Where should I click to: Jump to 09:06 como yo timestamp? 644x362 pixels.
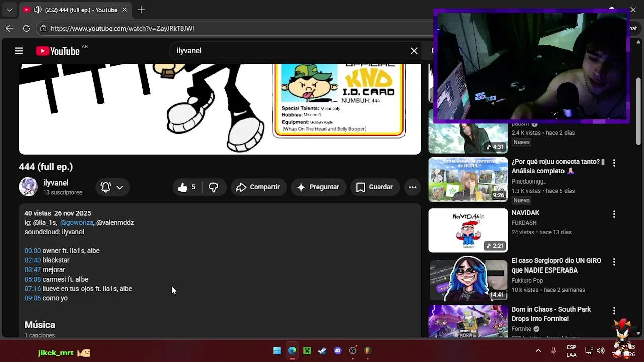pos(33,298)
